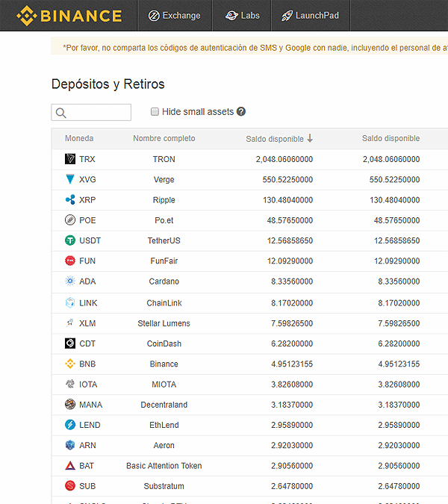
Task: Click the POE coin icon
Action: [70, 220]
